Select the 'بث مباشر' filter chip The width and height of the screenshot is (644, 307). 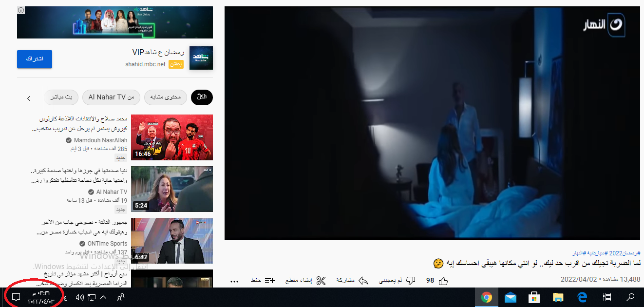click(61, 97)
